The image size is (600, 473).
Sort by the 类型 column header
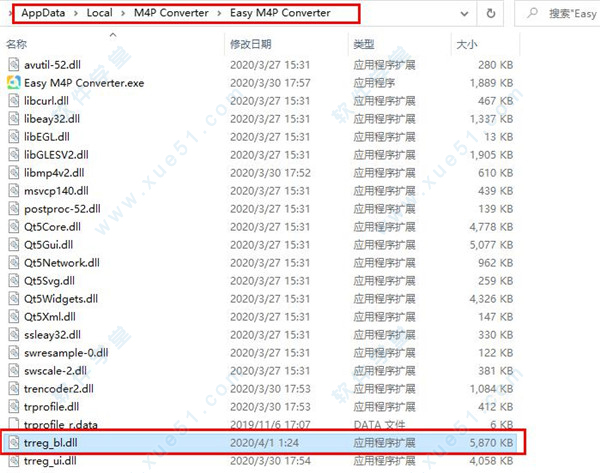(x=364, y=44)
